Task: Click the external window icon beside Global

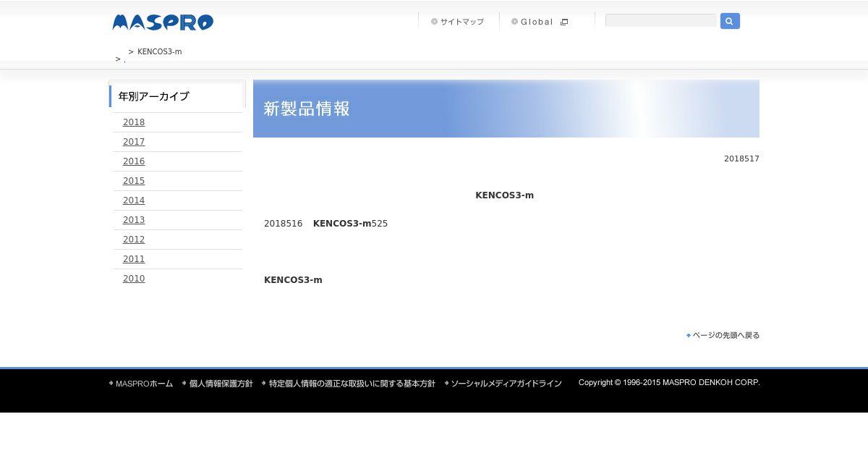Action: (564, 22)
